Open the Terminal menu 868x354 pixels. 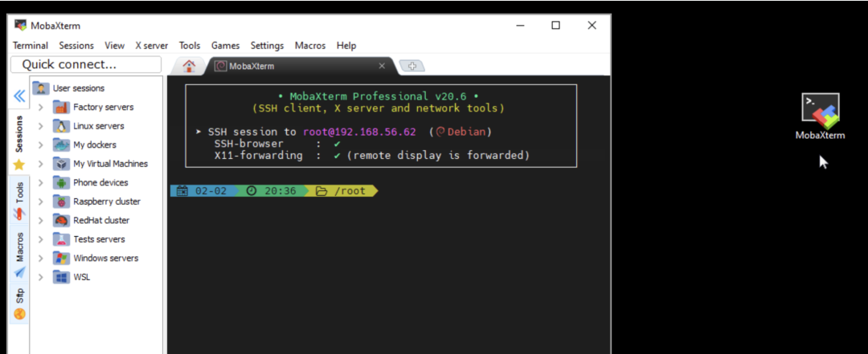coord(31,46)
